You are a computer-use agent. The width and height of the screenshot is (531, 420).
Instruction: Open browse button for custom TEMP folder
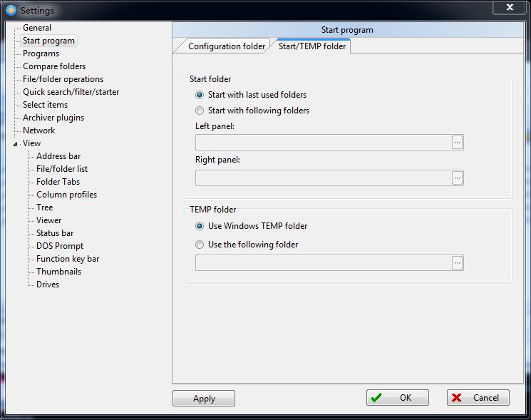(457, 263)
